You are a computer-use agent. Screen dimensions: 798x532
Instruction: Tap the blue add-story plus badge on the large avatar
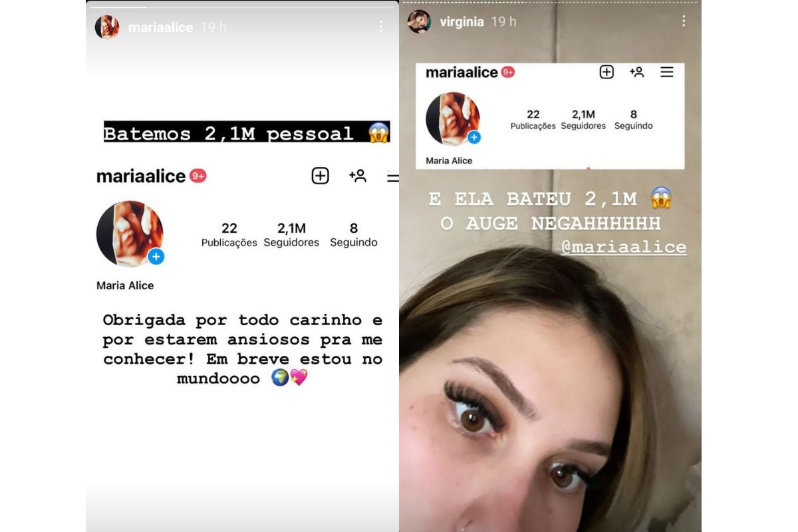tap(156, 257)
